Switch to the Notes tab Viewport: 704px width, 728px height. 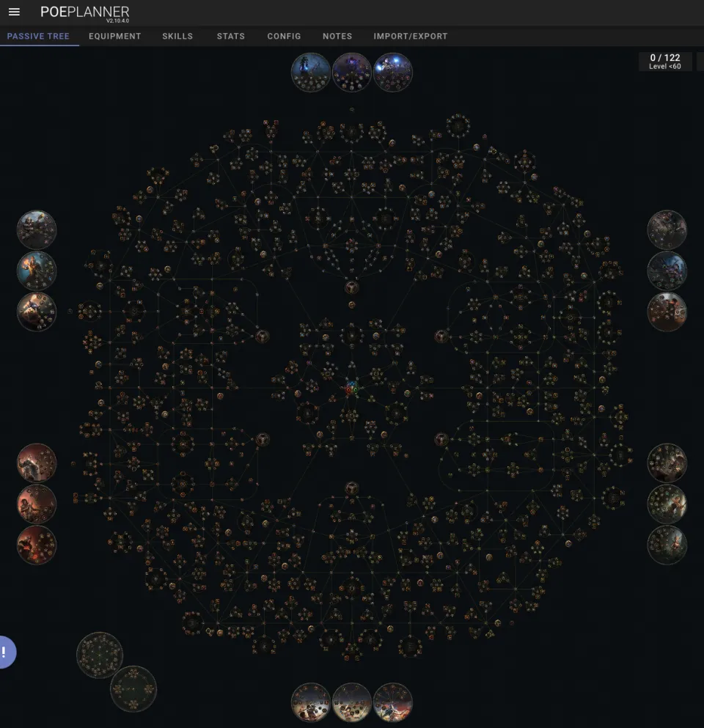[x=337, y=36]
